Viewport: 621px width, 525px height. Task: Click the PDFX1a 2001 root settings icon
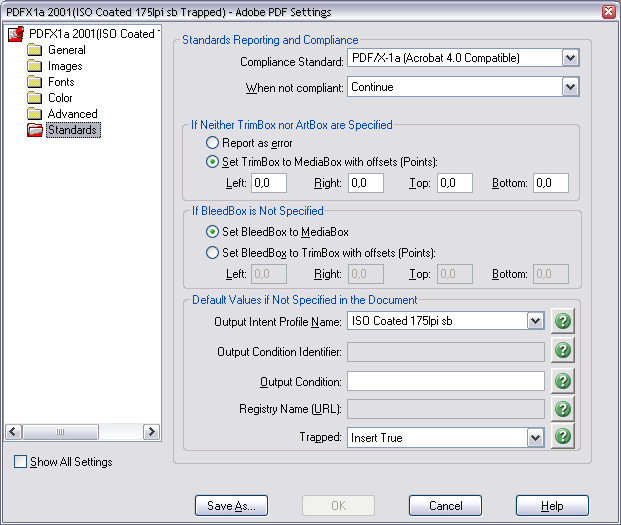coord(16,34)
